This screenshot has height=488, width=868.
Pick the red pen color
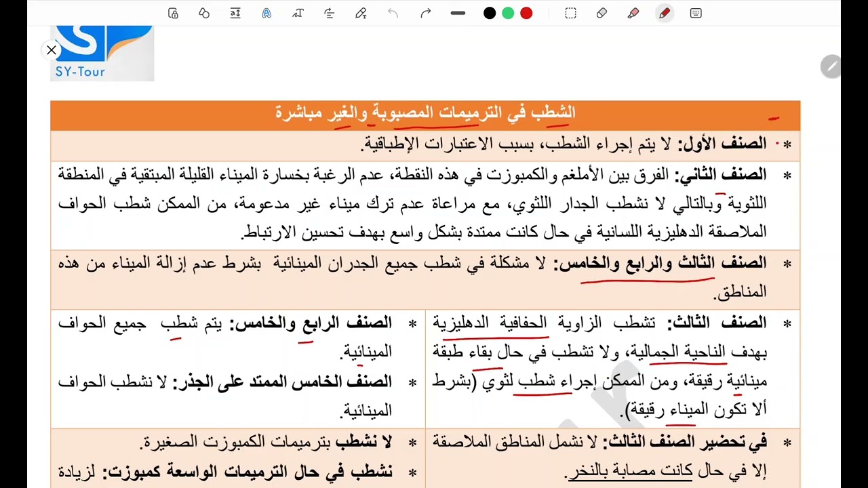[526, 13]
